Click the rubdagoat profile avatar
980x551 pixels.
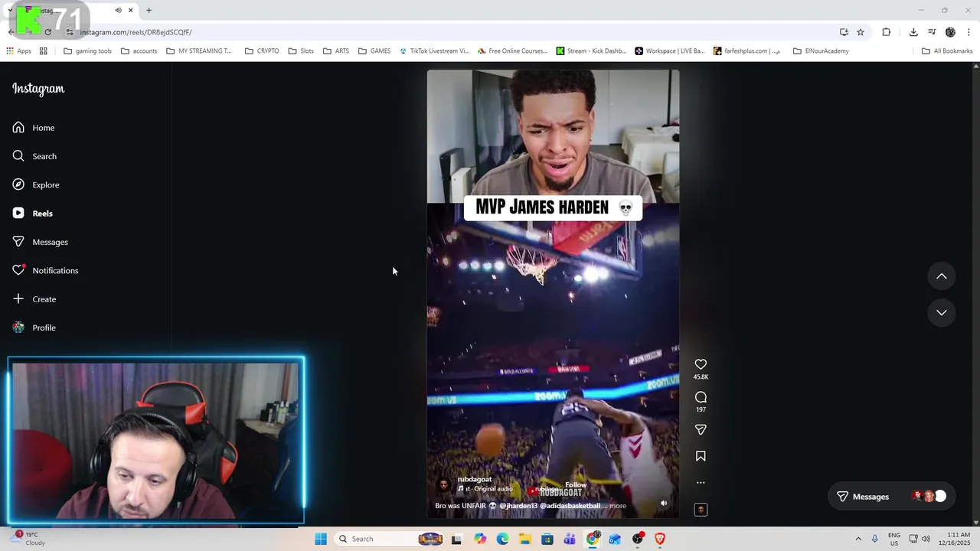[x=443, y=484]
